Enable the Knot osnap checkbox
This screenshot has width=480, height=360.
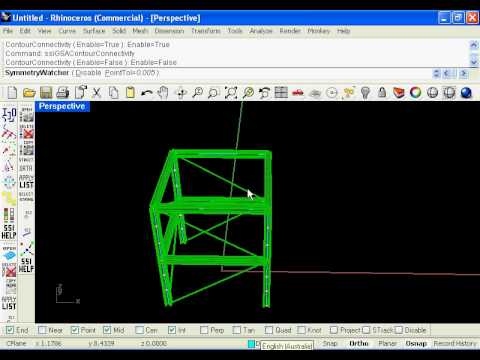[x=301, y=330]
